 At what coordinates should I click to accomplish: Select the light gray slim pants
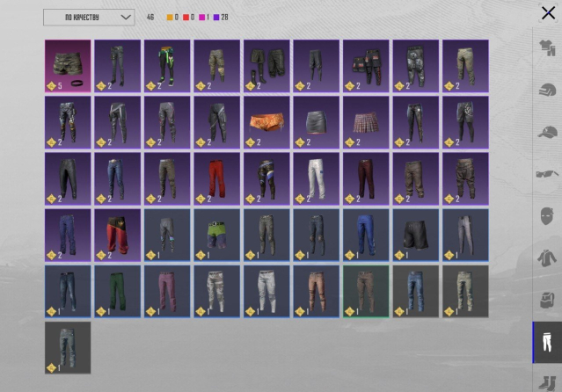tap(465, 235)
